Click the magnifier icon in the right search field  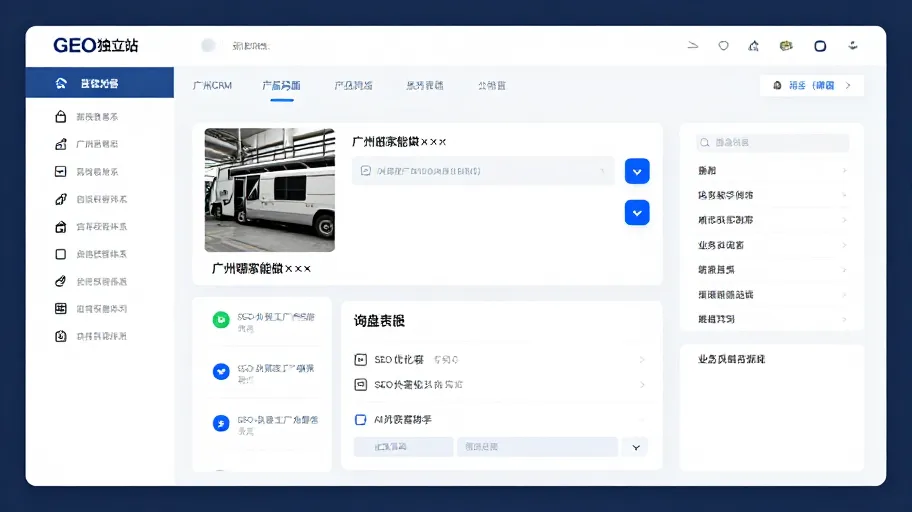[705, 143]
